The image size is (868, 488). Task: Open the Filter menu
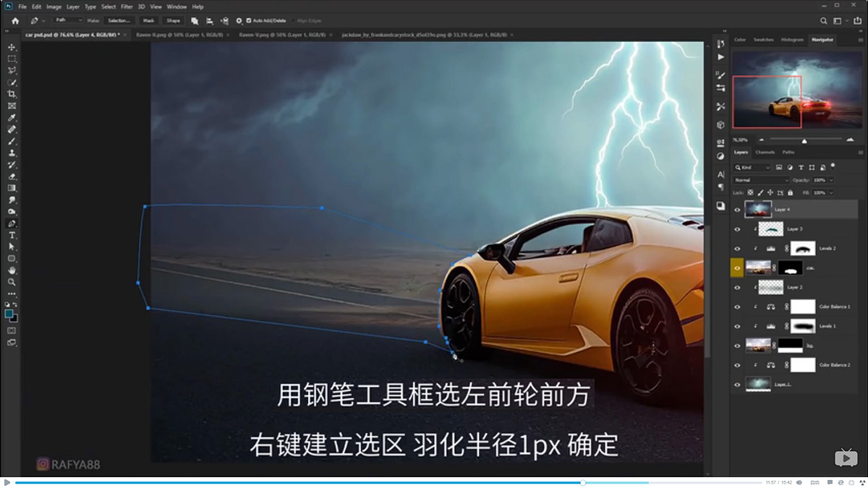click(126, 6)
